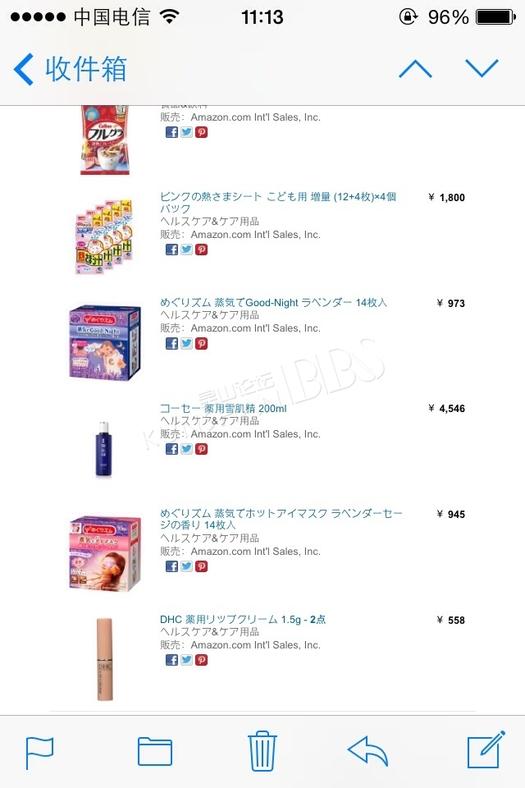The height and width of the screenshot is (788, 525).
Task: Tap the blue lotion bottle thumbnail
Action: pyautogui.click(x=104, y=449)
